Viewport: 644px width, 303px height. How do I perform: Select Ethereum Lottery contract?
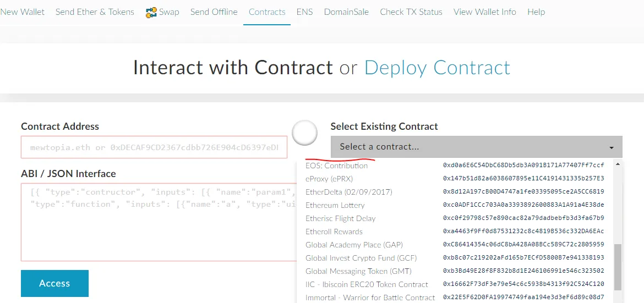tap(335, 205)
